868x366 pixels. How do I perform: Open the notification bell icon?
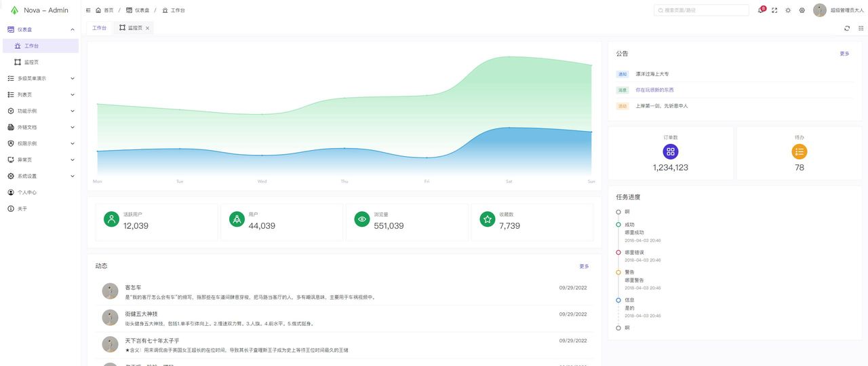[x=761, y=10]
